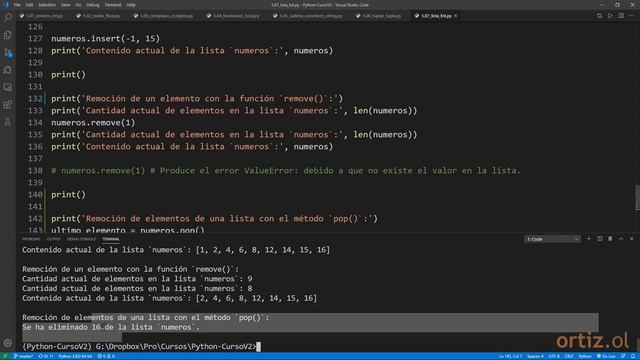Synchronize changes in status bar

point(46,356)
